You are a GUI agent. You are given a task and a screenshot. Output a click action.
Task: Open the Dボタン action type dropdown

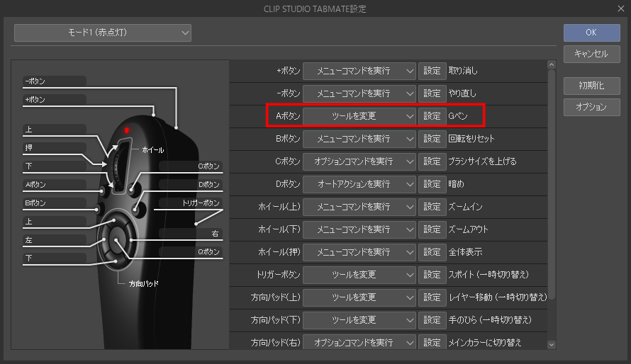359,184
